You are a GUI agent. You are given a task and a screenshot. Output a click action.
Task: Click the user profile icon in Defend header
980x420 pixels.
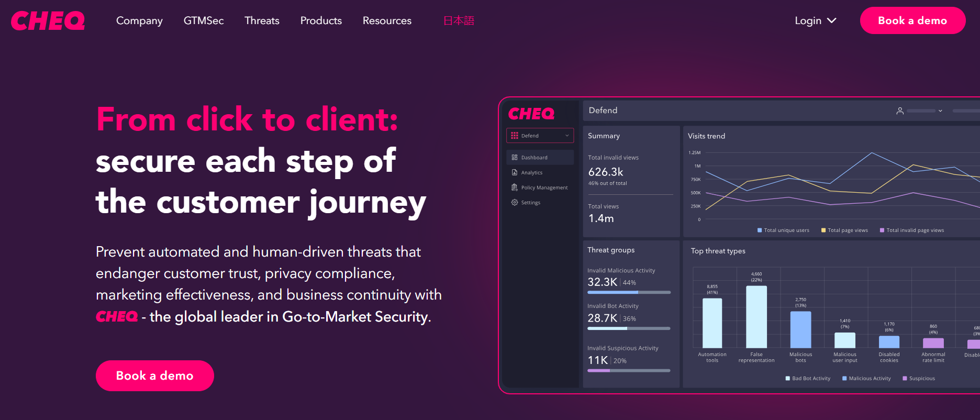pyautogui.click(x=900, y=111)
